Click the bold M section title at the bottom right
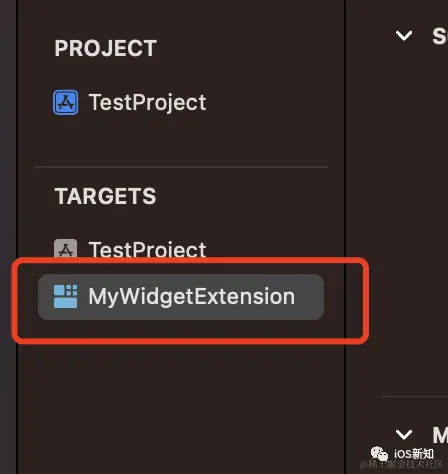Screen dimensions: 448x474 click(440, 435)
